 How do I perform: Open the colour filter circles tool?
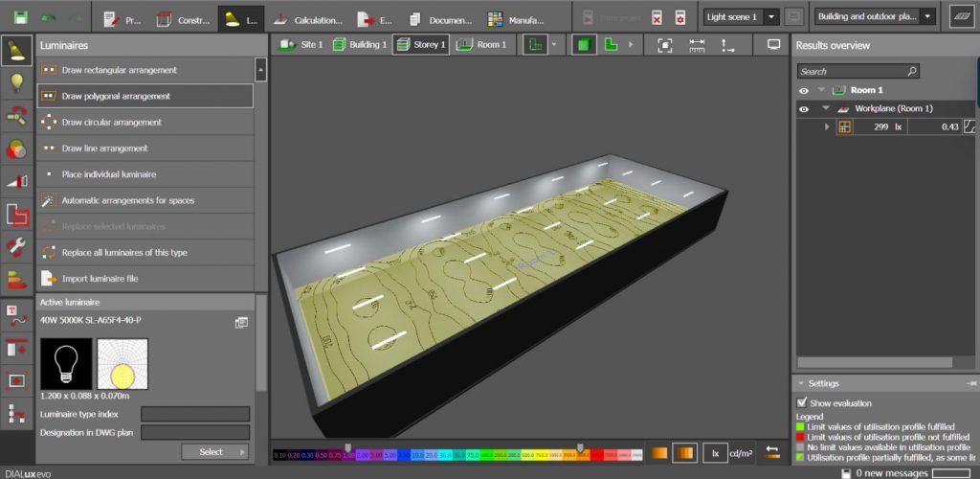(x=17, y=148)
